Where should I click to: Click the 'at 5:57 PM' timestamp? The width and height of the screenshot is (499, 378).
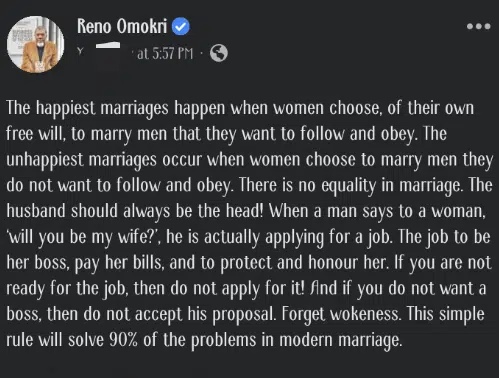click(x=165, y=53)
